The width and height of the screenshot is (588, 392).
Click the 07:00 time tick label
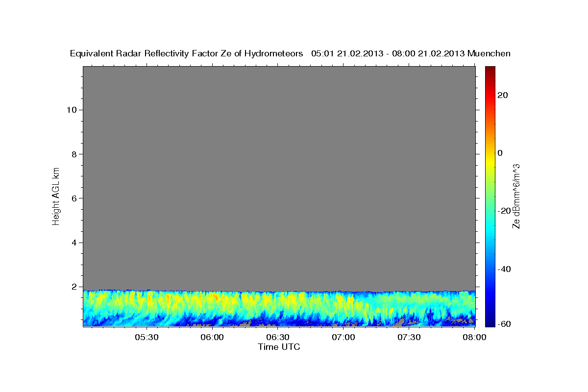(343, 337)
